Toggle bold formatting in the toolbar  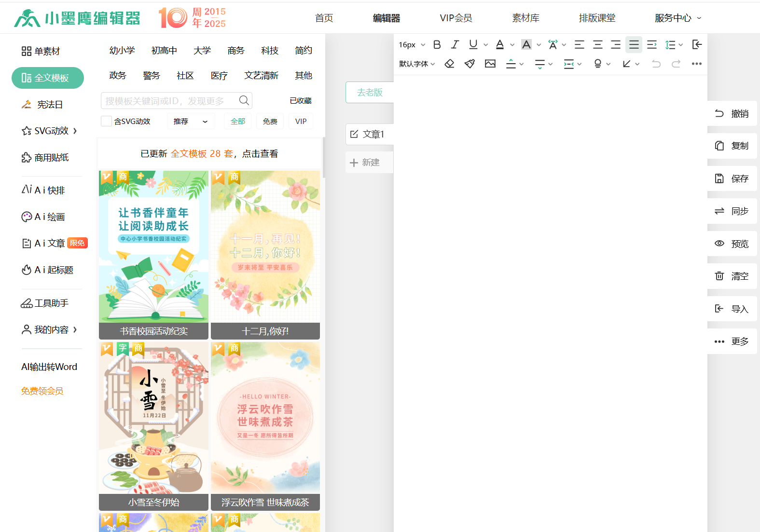coord(437,45)
